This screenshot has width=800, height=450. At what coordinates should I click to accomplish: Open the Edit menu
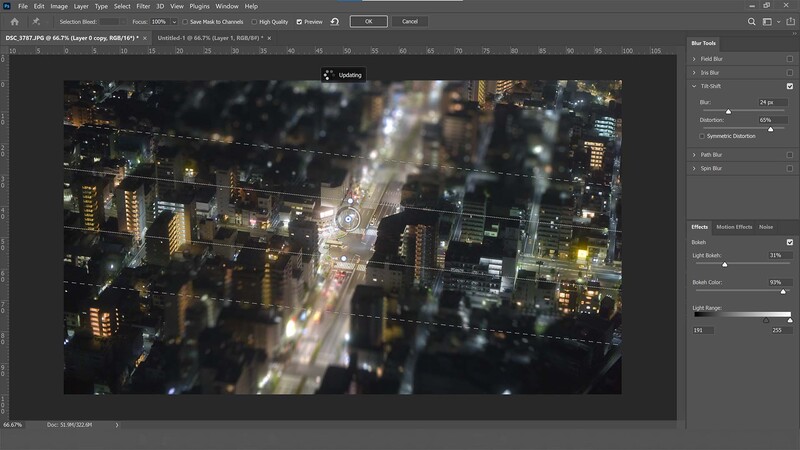(x=39, y=6)
